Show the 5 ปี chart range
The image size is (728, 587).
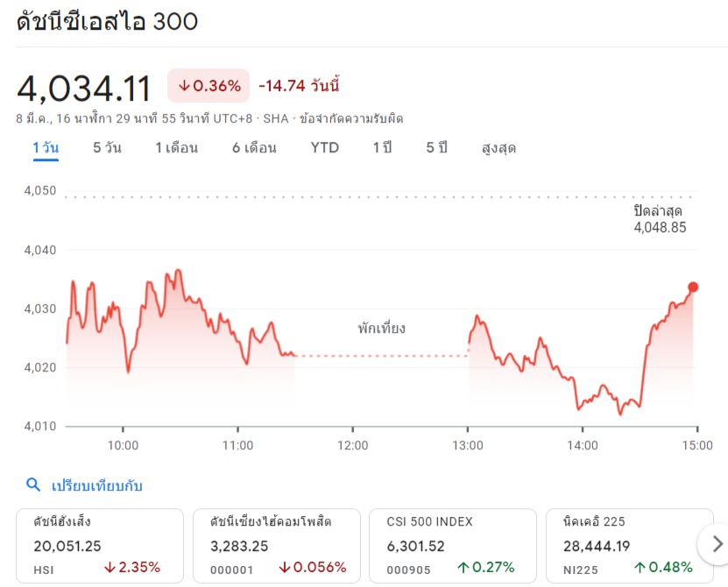(436, 148)
